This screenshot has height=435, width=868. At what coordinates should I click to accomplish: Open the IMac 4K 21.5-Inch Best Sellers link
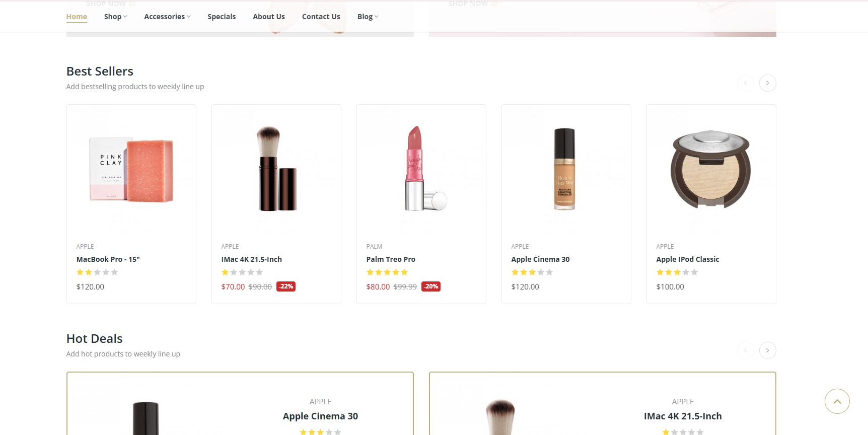(252, 259)
